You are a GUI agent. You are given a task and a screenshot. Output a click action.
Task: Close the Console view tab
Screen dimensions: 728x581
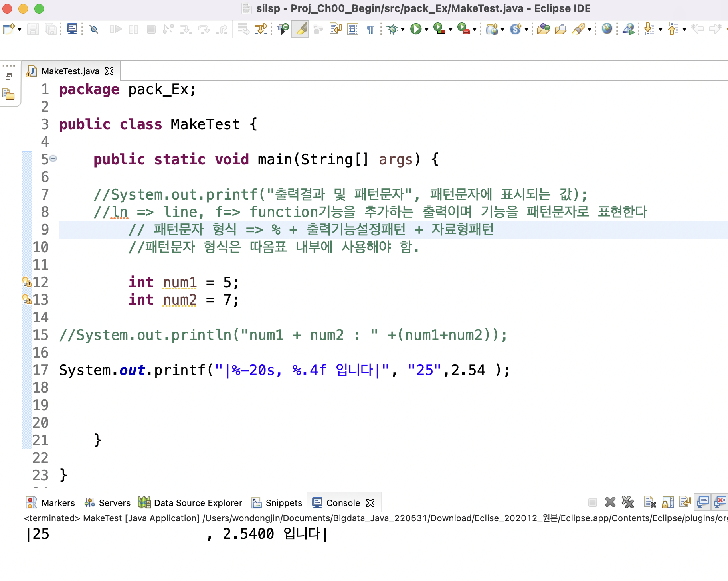(370, 503)
